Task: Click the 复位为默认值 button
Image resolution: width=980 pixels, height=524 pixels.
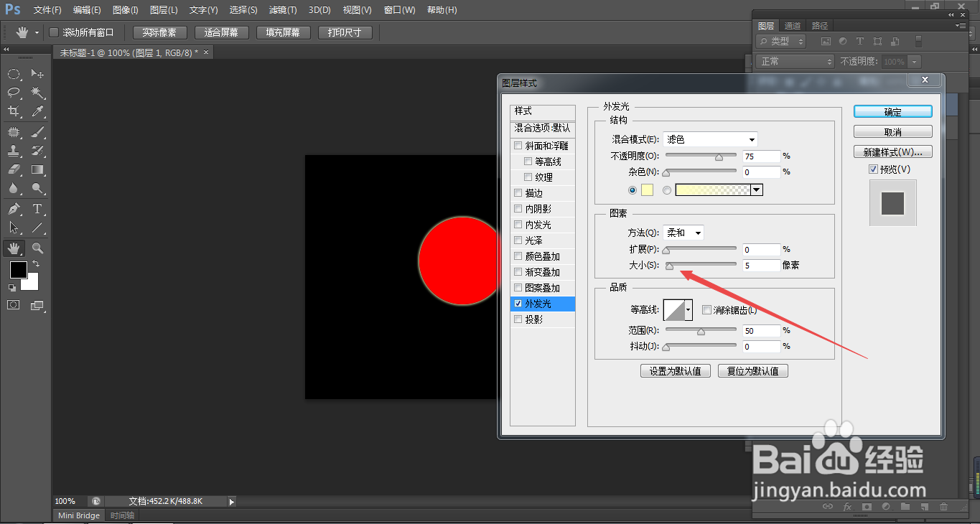Action: 753,371
